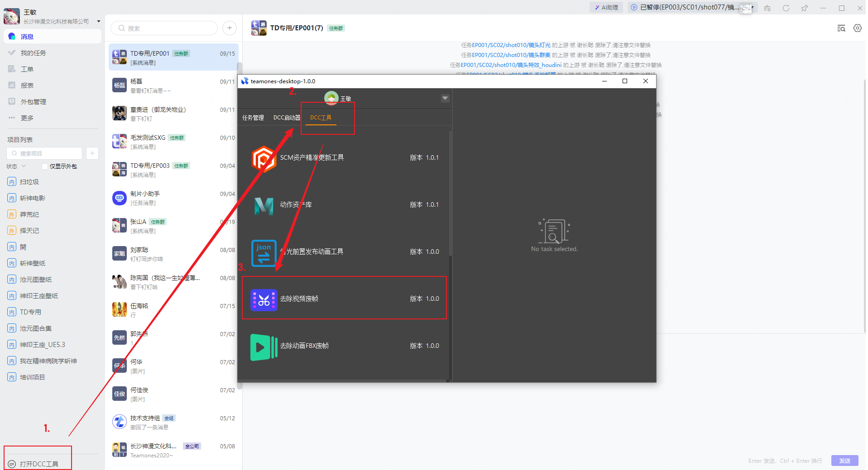Open company dropdown next to 长沙神漫文化科技有限公司
Image resolution: width=868 pixels, height=470 pixels.
[99, 21]
